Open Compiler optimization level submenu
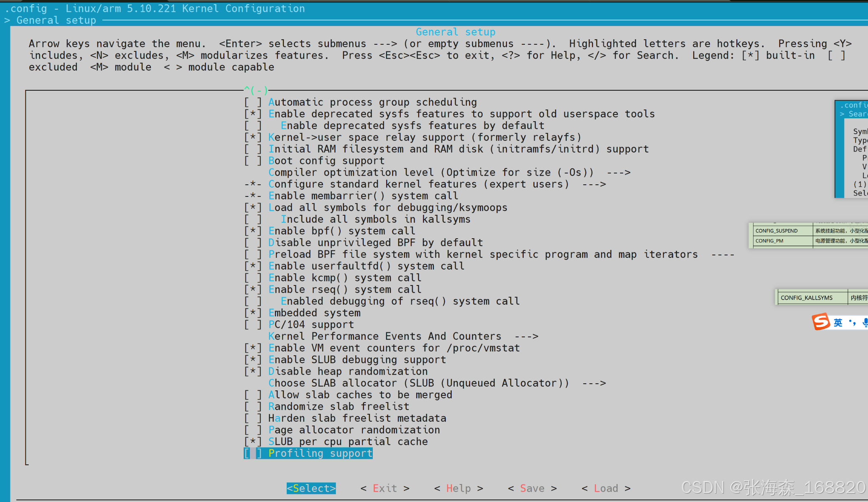This screenshot has width=868, height=502. coord(449,173)
